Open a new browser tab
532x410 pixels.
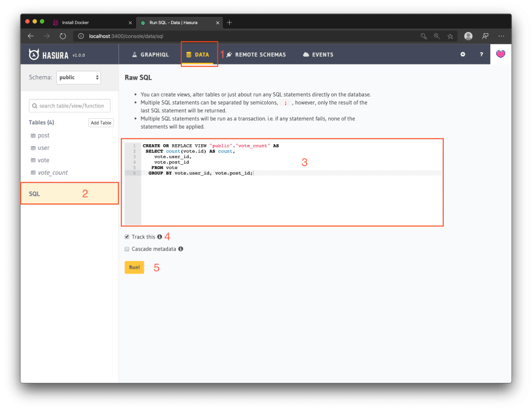(229, 22)
